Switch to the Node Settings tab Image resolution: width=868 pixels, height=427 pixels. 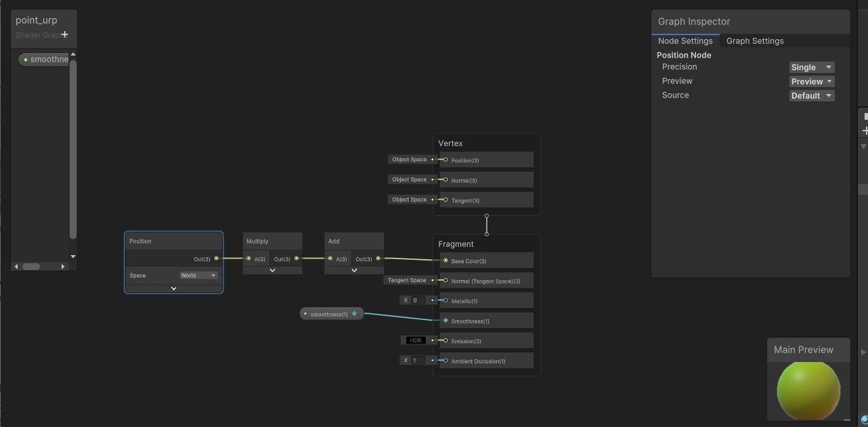point(685,41)
